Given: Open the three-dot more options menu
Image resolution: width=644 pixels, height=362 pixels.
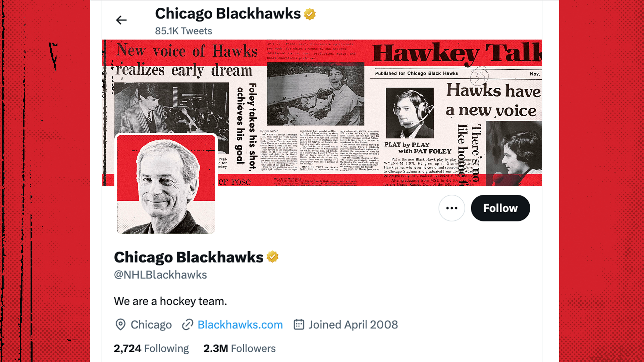Looking at the screenshot, I should (451, 208).
